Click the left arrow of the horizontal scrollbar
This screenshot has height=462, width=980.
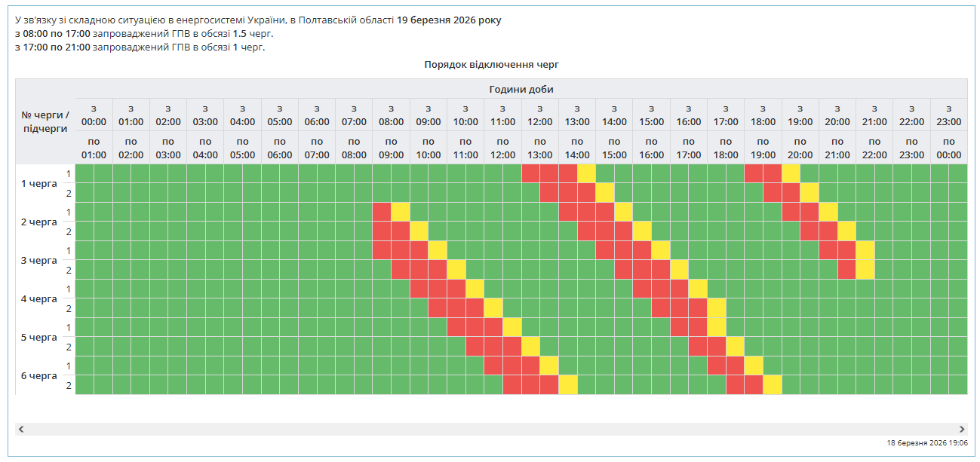click(x=21, y=429)
